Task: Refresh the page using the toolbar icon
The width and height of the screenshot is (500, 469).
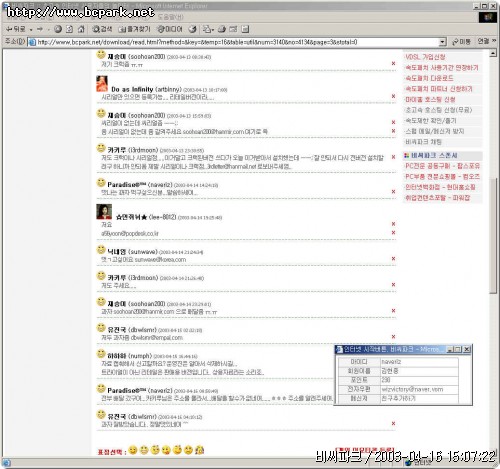Action: click(69, 29)
